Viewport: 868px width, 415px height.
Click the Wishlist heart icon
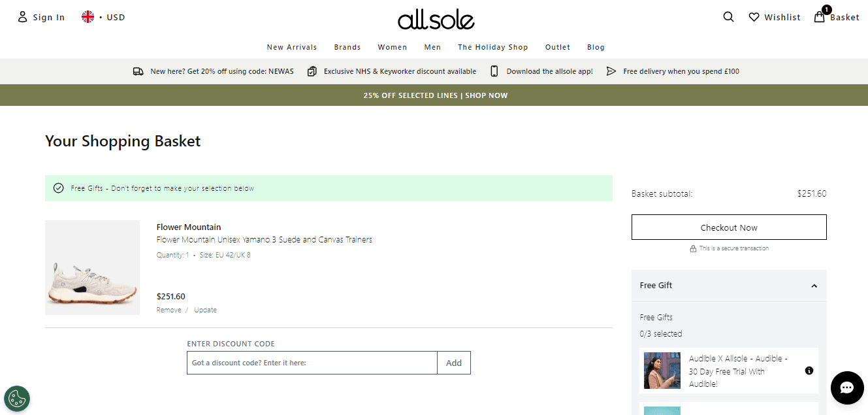click(754, 17)
